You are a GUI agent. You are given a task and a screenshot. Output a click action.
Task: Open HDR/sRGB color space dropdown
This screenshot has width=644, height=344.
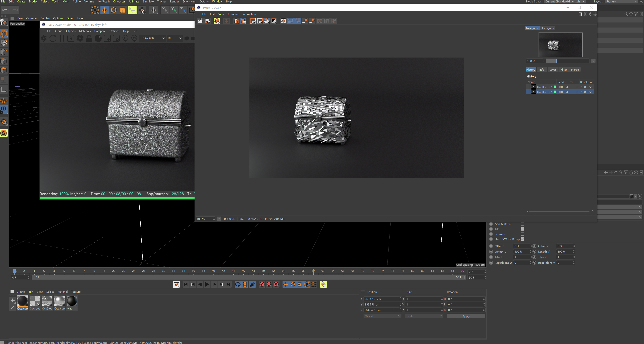click(152, 38)
